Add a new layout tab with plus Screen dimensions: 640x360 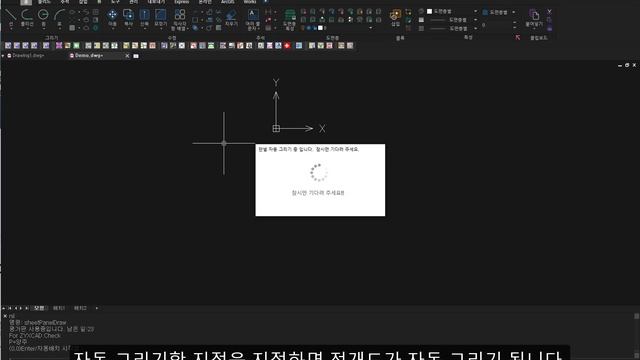pyautogui.click(x=96, y=308)
